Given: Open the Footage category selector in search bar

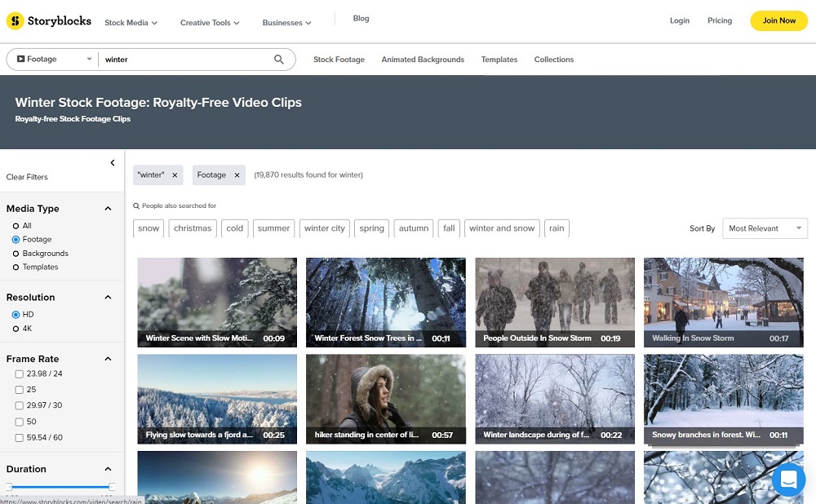Looking at the screenshot, I should click(51, 59).
